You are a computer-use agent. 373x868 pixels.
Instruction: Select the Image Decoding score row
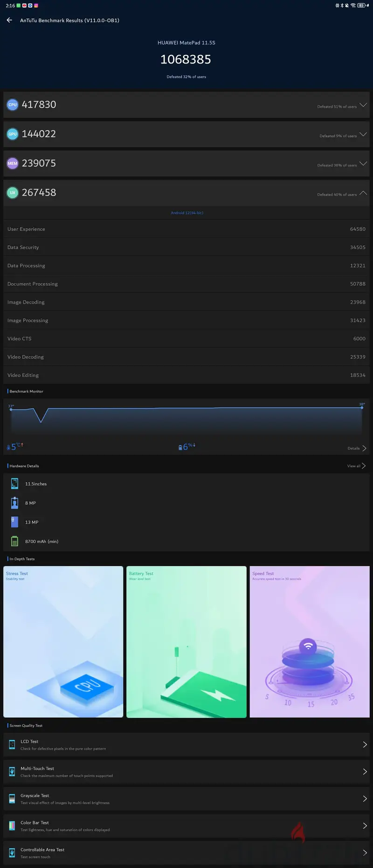(186, 302)
